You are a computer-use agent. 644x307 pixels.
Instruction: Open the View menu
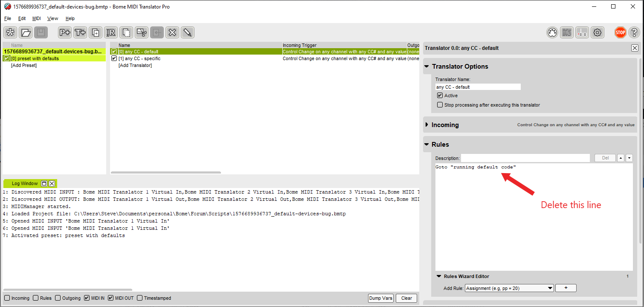(52, 19)
